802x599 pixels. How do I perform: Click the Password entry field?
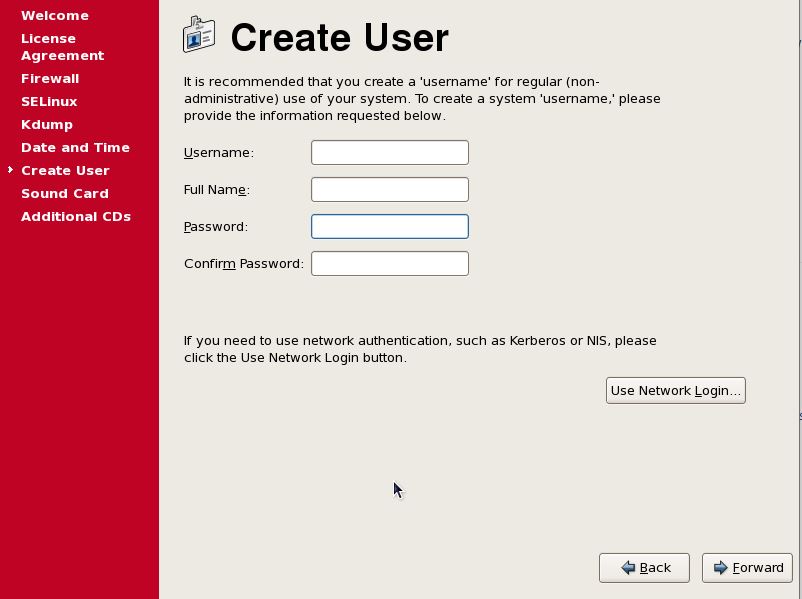click(390, 226)
